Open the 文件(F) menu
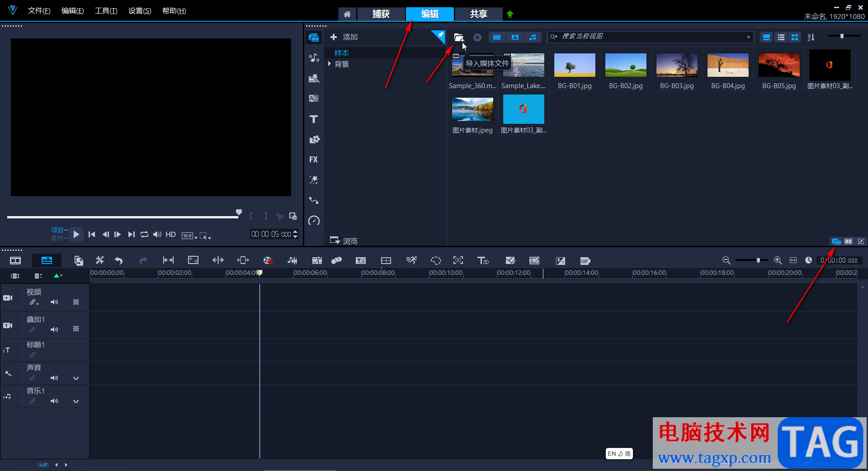868x471 pixels. (x=39, y=11)
